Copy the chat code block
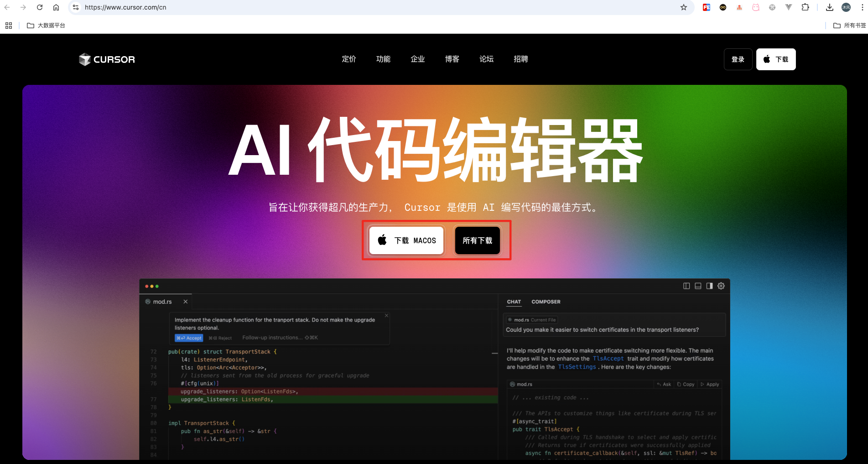The height and width of the screenshot is (464, 868). [x=686, y=384]
